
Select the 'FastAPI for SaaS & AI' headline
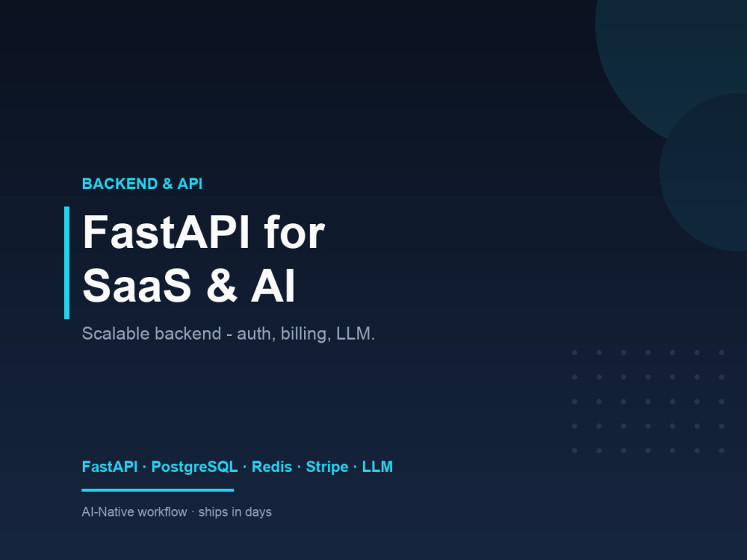tap(203, 259)
